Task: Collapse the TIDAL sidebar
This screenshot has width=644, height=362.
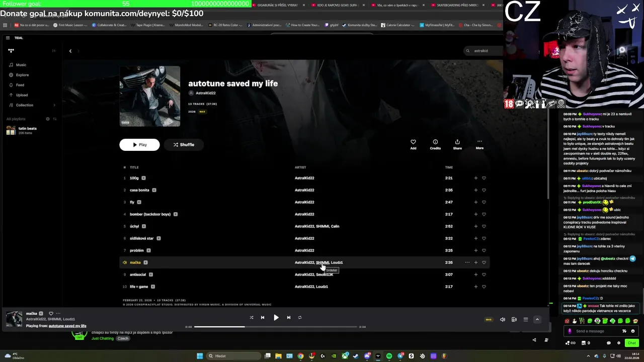Action: point(54,50)
